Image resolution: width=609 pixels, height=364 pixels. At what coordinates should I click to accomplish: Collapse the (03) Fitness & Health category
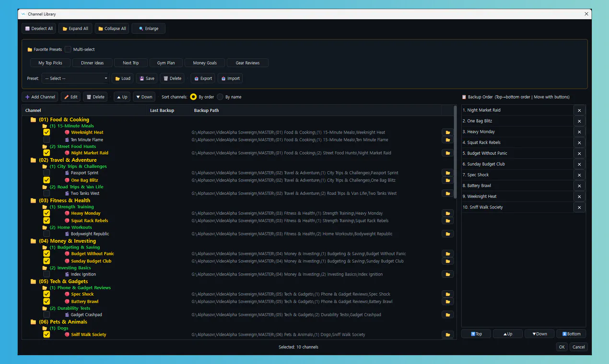pos(34,201)
